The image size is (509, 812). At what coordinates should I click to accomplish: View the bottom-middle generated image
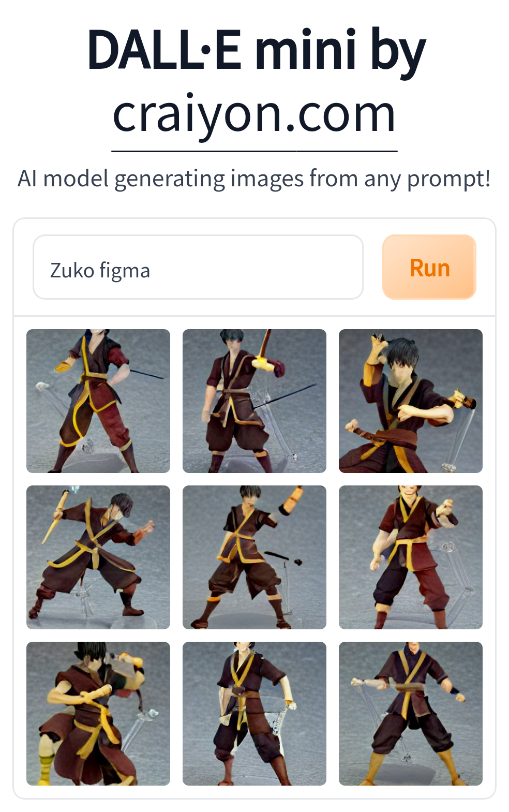[255, 714]
